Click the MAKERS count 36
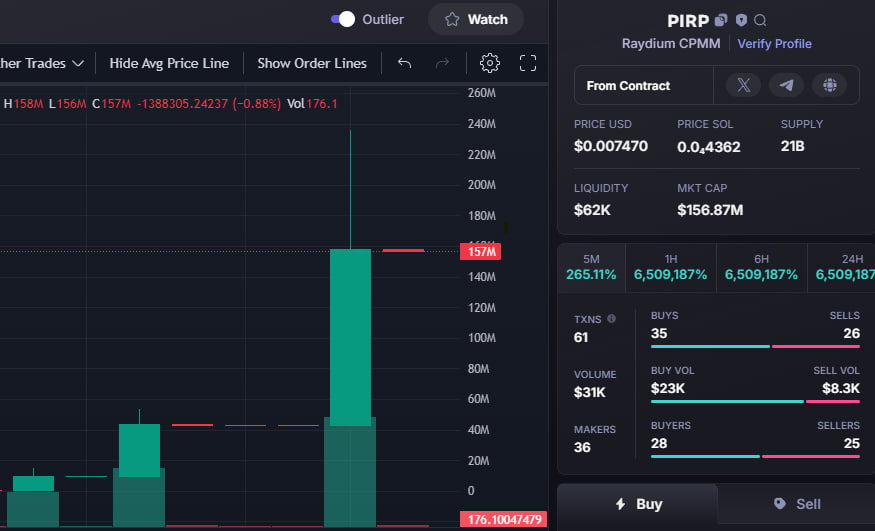Viewport: 875px width, 531px height. pos(582,447)
